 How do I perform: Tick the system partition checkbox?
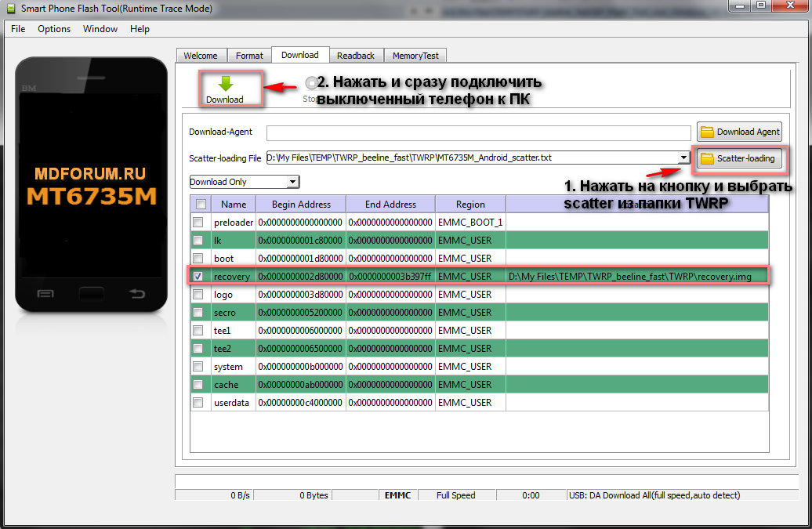tap(198, 367)
